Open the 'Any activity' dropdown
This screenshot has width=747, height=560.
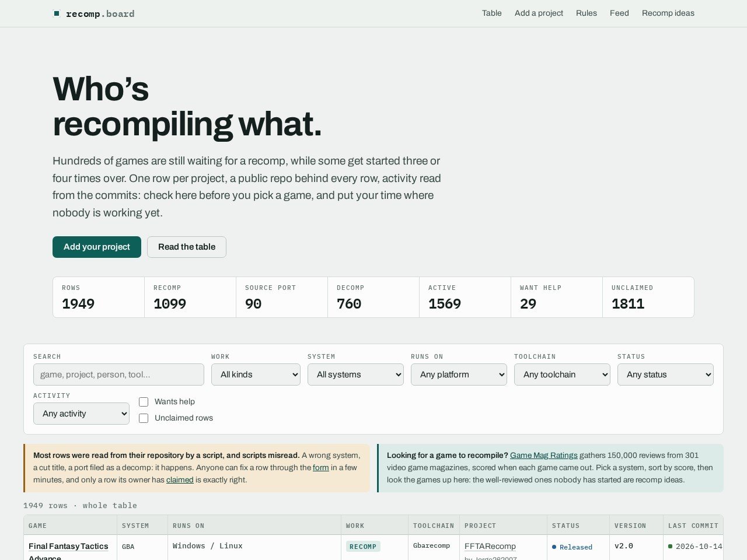(81, 414)
